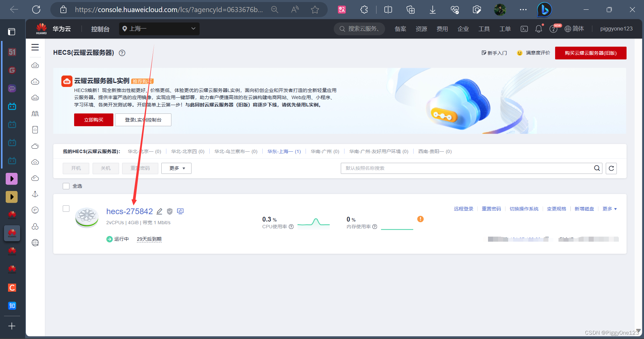The width and height of the screenshot is (644, 339).
Task: Refresh the browser page
Action: click(x=36, y=10)
